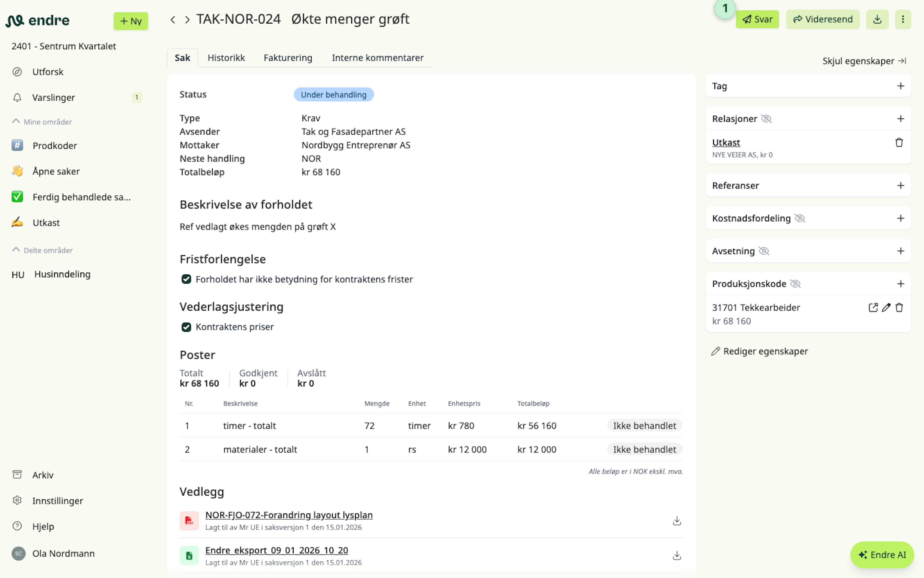Click 'Tak og Fasadepartner AS' sender value
The image size is (924, 578).
(x=353, y=131)
